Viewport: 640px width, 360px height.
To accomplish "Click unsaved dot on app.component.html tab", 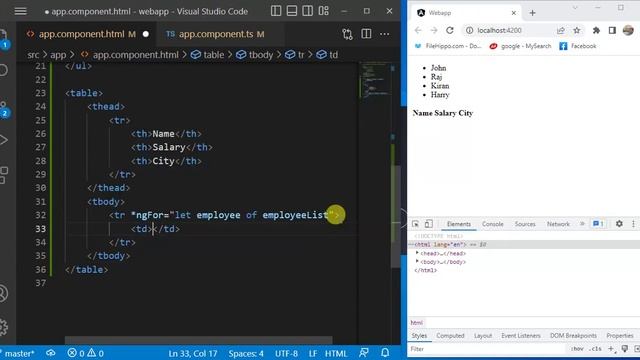I will click(146, 34).
